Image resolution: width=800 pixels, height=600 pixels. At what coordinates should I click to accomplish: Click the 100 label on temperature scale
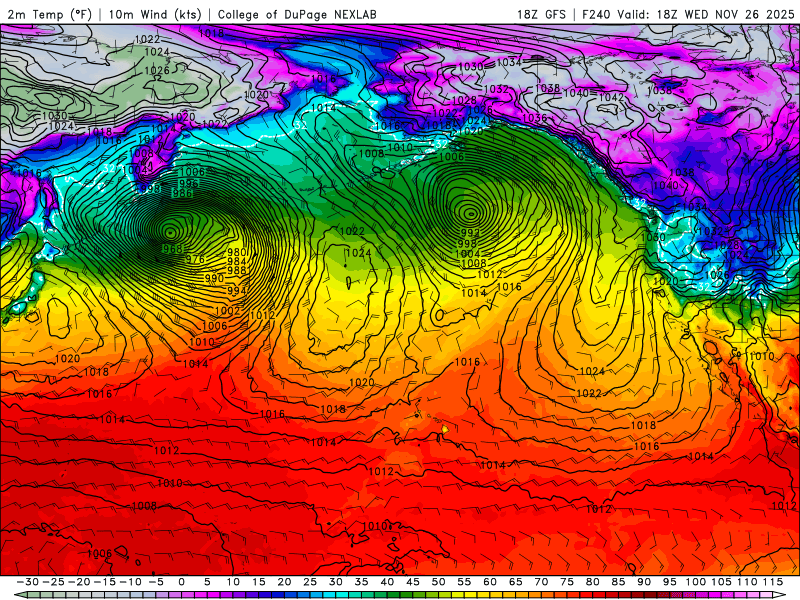[x=695, y=582]
